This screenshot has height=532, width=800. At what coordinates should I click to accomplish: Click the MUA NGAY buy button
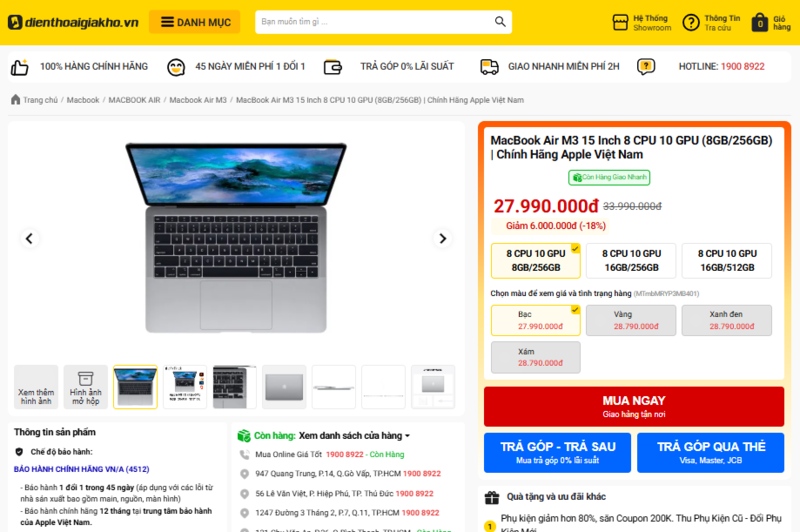pos(634,407)
